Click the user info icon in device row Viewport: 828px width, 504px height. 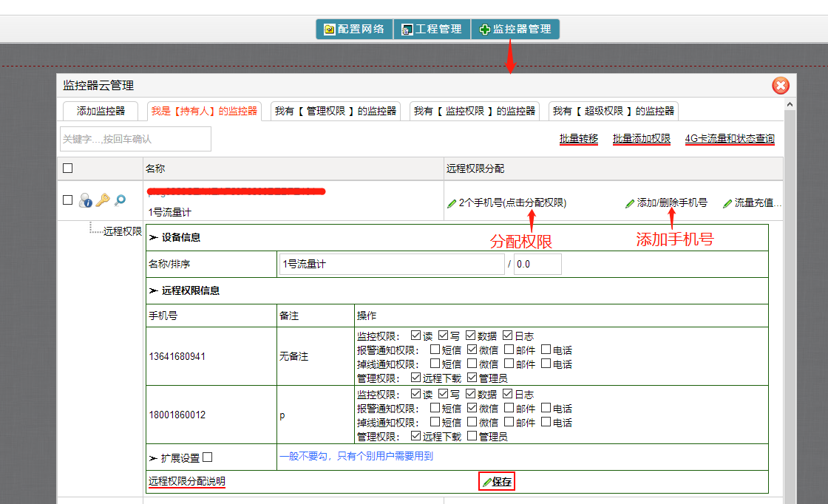pos(85,200)
